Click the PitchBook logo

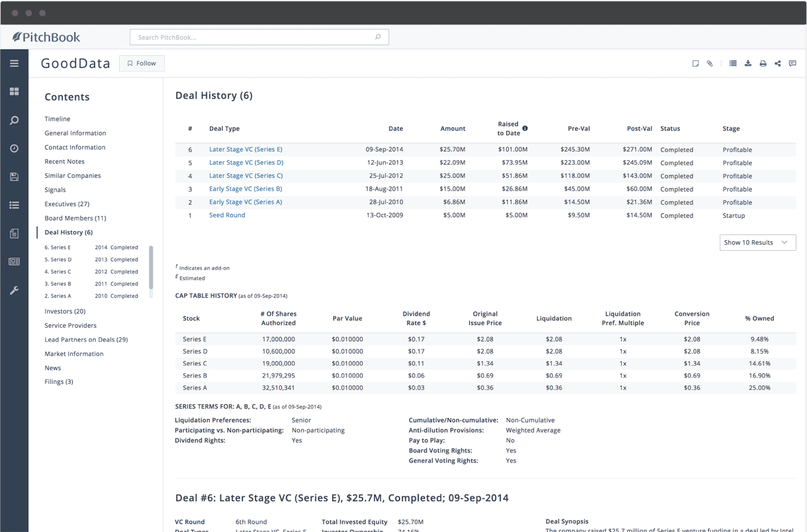[47, 37]
